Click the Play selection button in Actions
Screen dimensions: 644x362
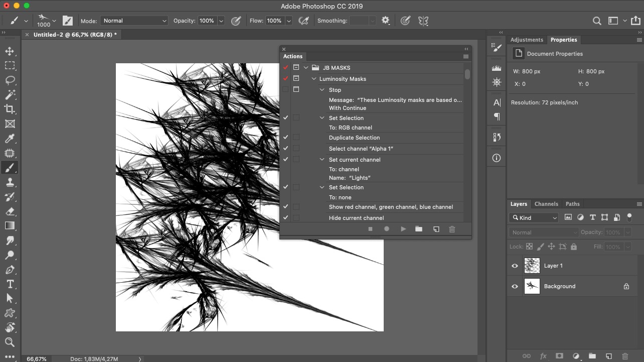coord(403,229)
